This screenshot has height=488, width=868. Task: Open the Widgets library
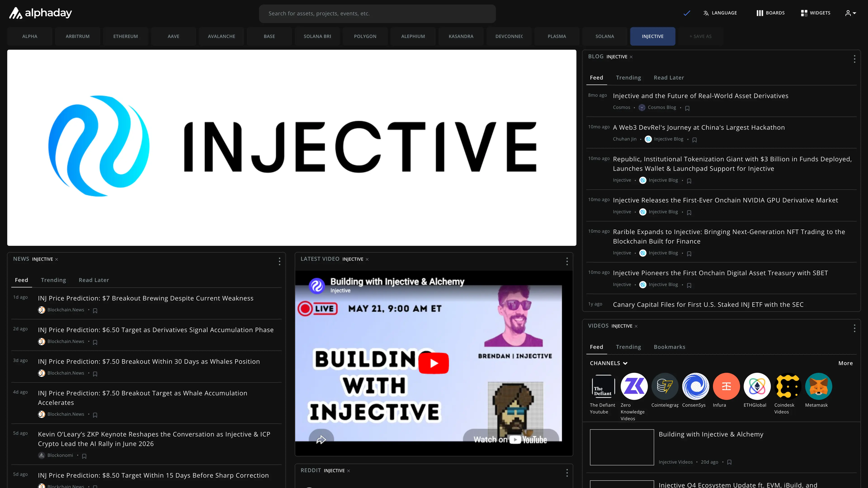pyautogui.click(x=815, y=13)
